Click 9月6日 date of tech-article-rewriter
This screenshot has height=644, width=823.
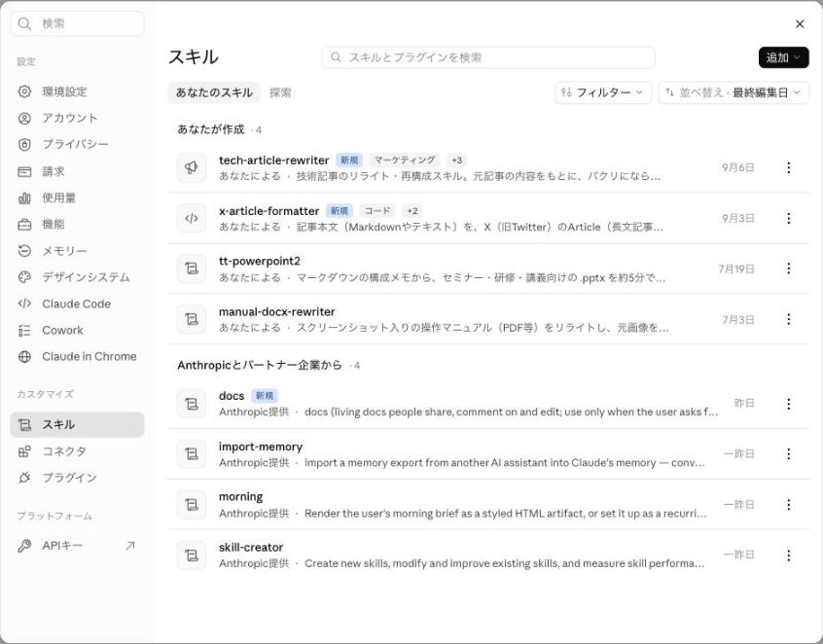pyautogui.click(x=738, y=167)
